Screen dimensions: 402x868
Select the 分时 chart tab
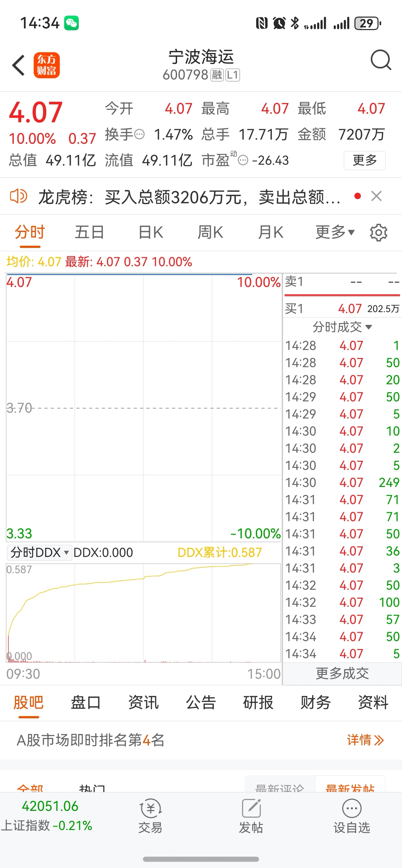click(30, 232)
